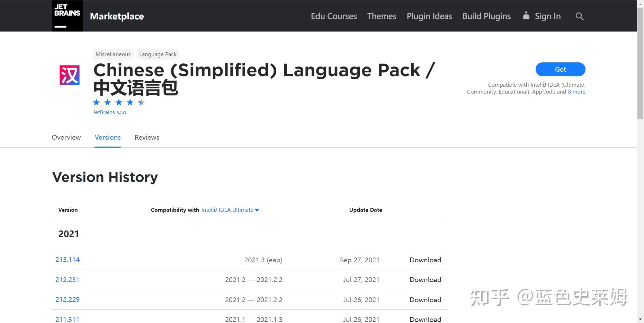Open the search magnifier icon
Image resolution: width=644 pixels, height=323 pixels.
(580, 16)
